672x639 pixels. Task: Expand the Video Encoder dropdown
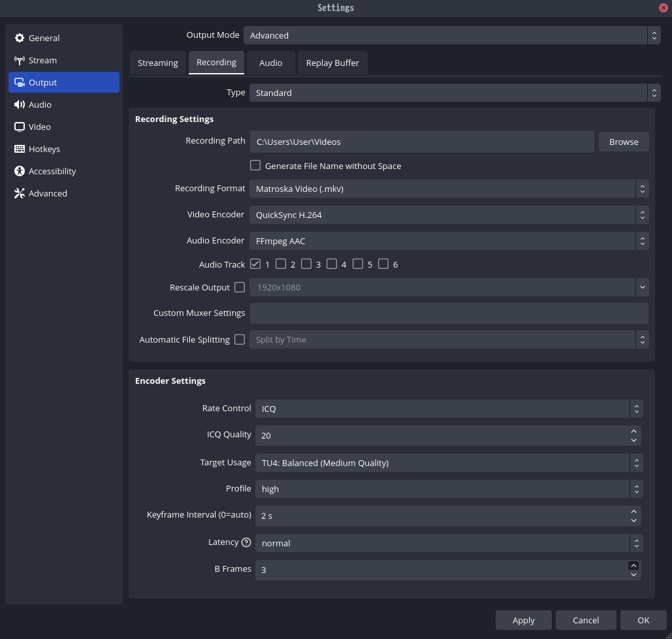449,215
